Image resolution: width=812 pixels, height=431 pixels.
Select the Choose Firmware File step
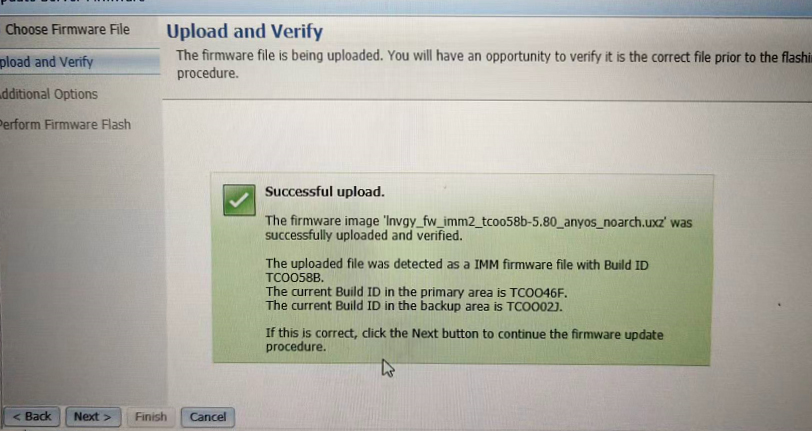pyautogui.click(x=67, y=30)
